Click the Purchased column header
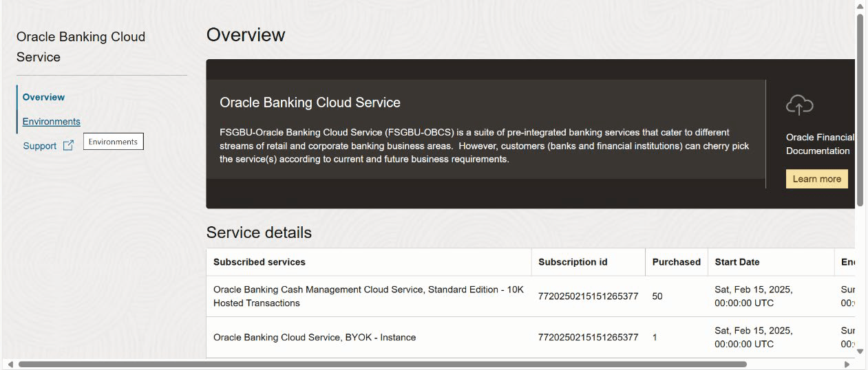Image resolution: width=868 pixels, height=370 pixels. [676, 262]
